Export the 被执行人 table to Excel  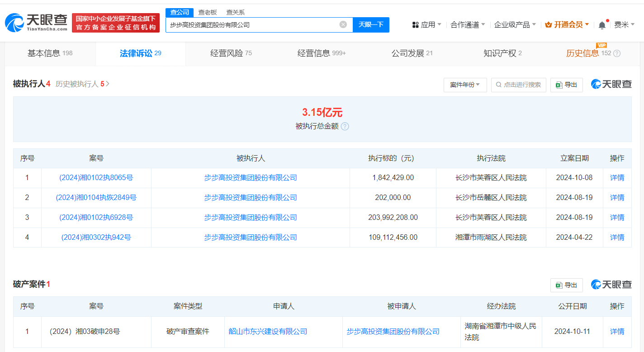click(566, 85)
